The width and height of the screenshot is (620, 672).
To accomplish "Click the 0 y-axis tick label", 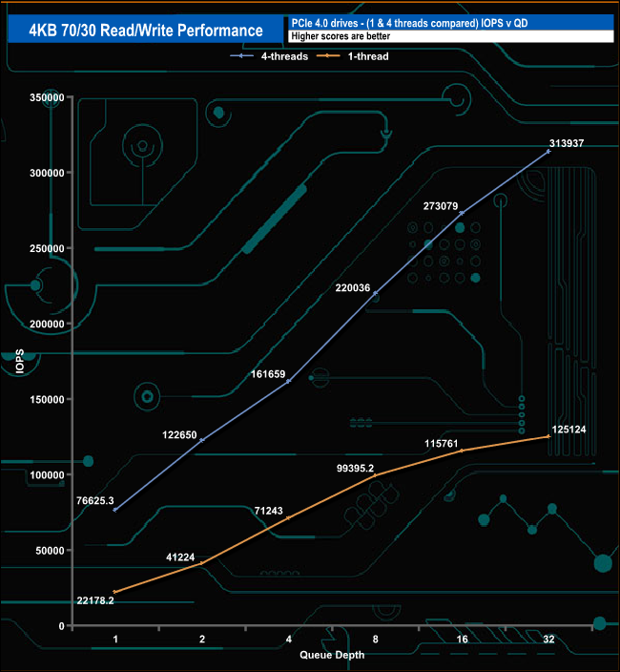I will point(61,626).
